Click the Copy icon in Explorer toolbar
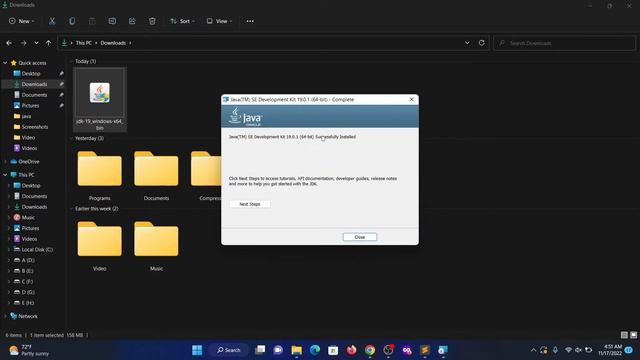The height and width of the screenshot is (360, 640). click(72, 21)
